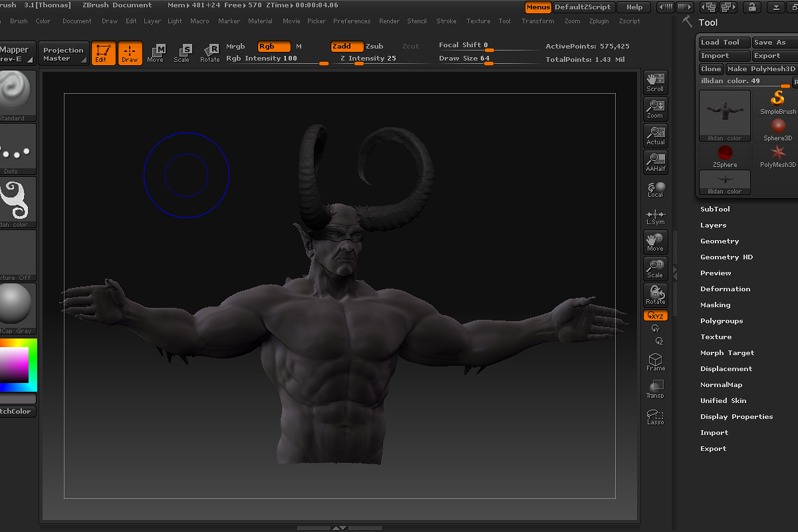Select the illidan_color tool thumbnail
Image resolution: width=798 pixels, height=532 pixels.
(x=725, y=115)
